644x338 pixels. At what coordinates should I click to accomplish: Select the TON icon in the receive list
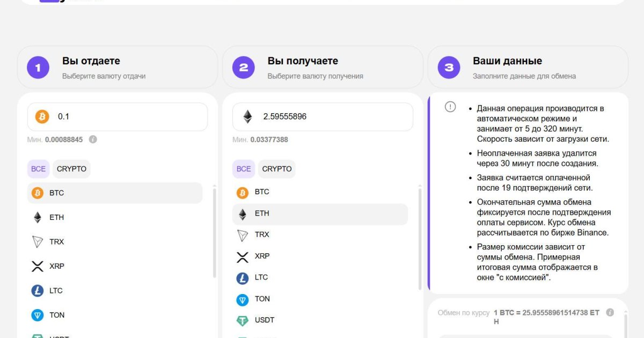[243, 300]
